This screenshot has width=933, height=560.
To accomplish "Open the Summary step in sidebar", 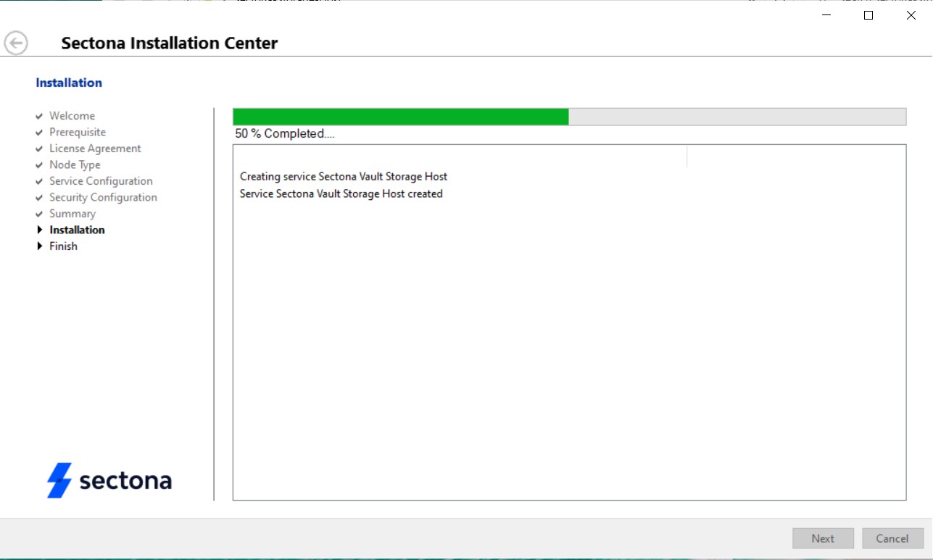I will (x=72, y=214).
